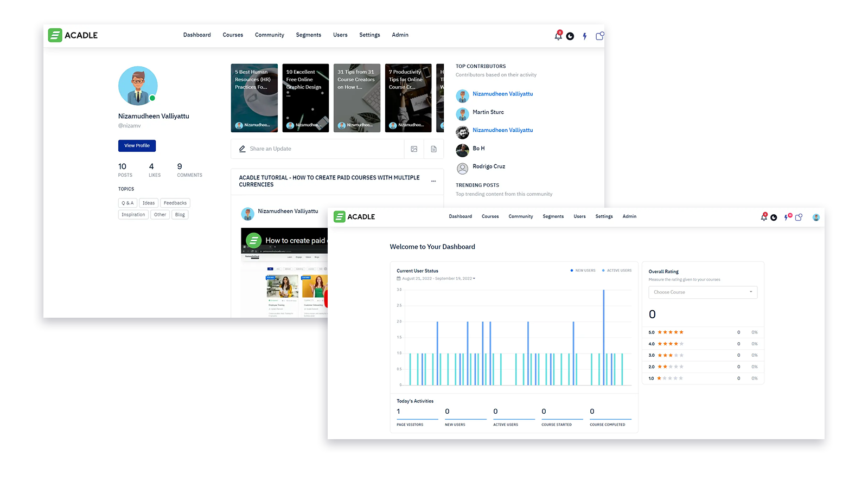Toggle dark mode in the dashboard header
The width and height of the screenshot is (868, 488).
click(x=774, y=217)
